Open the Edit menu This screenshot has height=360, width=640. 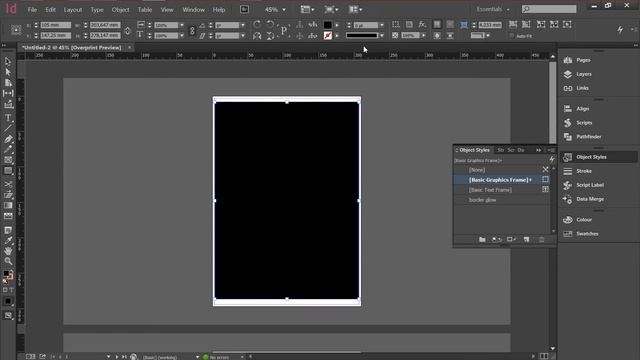[50, 9]
